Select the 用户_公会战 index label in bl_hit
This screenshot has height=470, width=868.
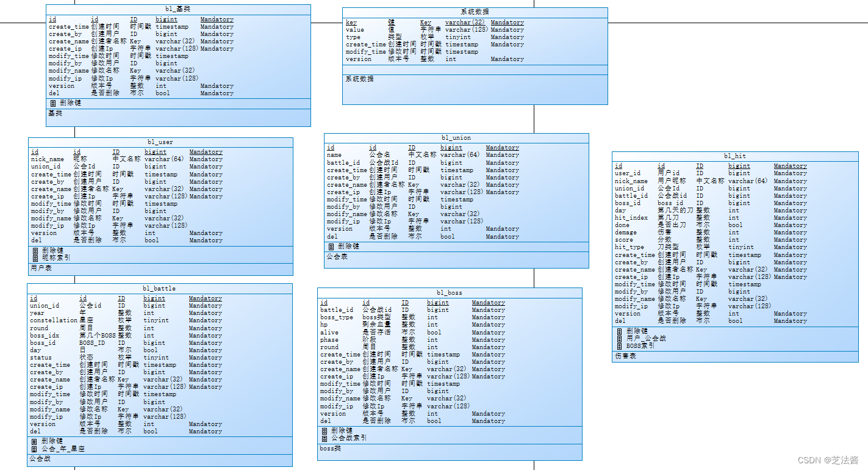click(x=646, y=338)
